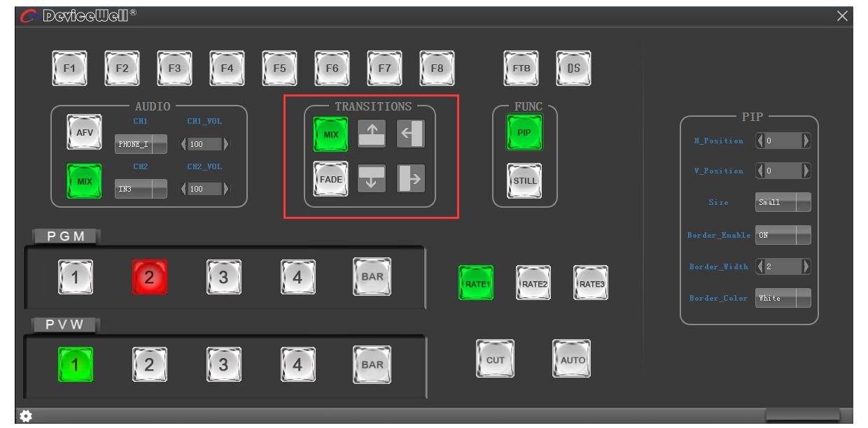
Task: Click the CUT button
Action: [495, 359]
